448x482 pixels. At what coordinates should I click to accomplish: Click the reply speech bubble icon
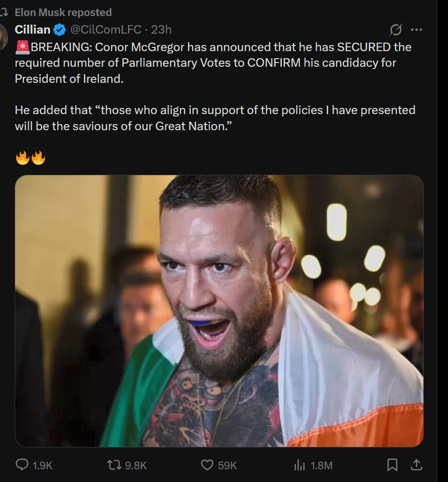pos(22,465)
